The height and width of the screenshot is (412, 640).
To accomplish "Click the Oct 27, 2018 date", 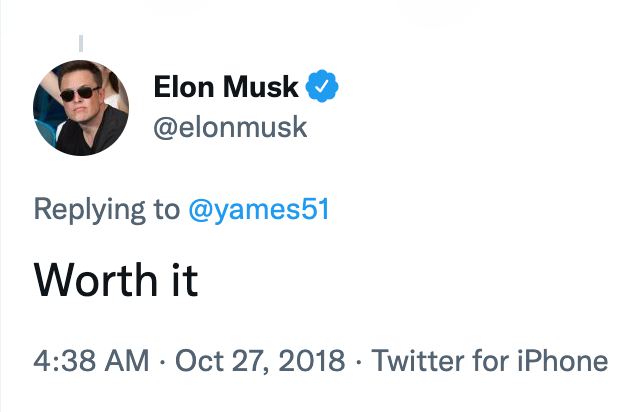I will [260, 361].
